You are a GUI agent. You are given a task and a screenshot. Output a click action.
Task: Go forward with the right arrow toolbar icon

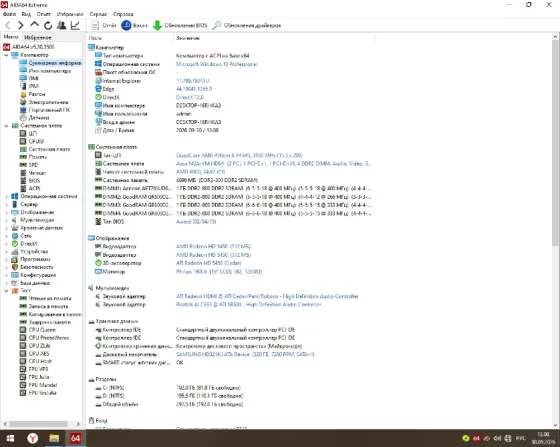pyautogui.click(x=21, y=25)
